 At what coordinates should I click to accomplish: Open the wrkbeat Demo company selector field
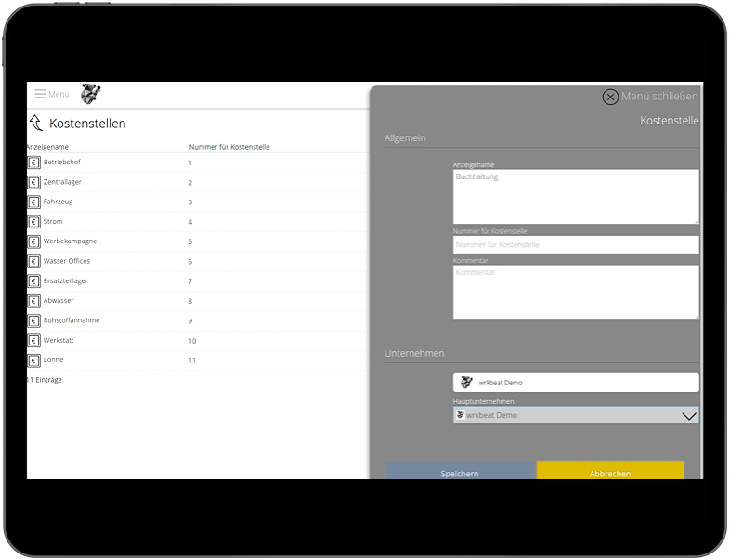coord(576,383)
